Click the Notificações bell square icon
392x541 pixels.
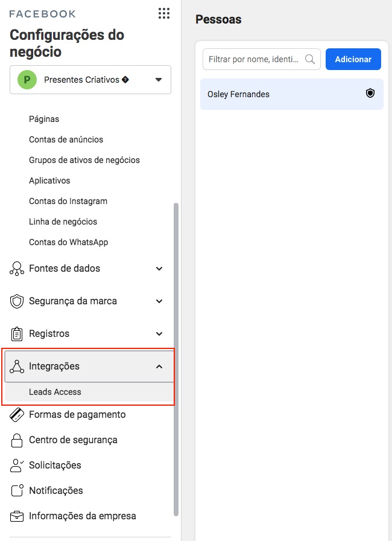[17, 491]
